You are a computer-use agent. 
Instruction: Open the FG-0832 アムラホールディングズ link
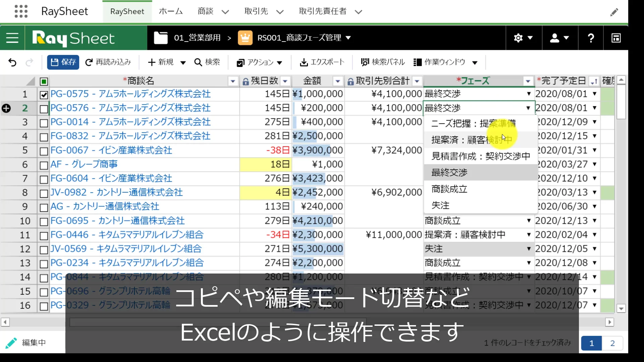coord(130,136)
